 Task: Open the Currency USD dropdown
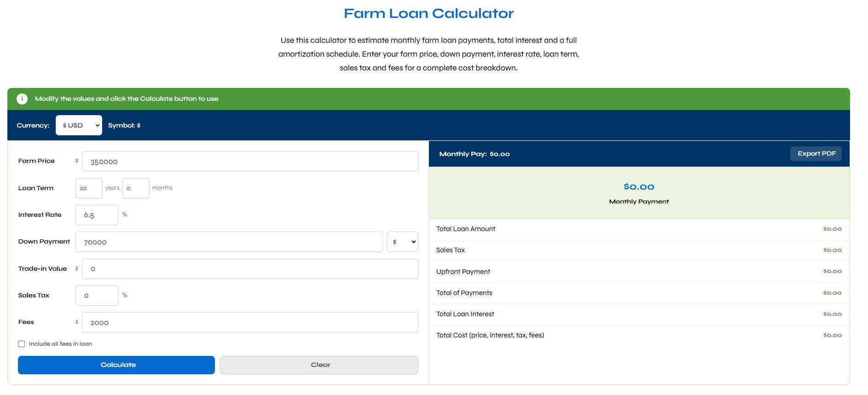pos(79,125)
